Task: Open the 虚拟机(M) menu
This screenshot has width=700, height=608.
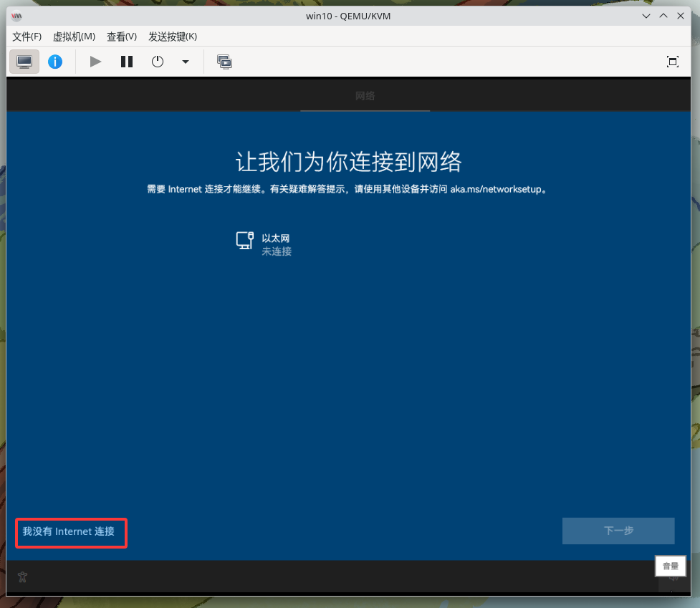Action: tap(74, 37)
